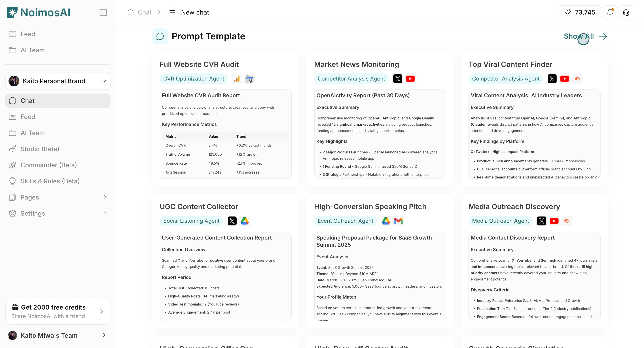Click the notifications bell icon
This screenshot has width=644, height=348.
pos(610,12)
